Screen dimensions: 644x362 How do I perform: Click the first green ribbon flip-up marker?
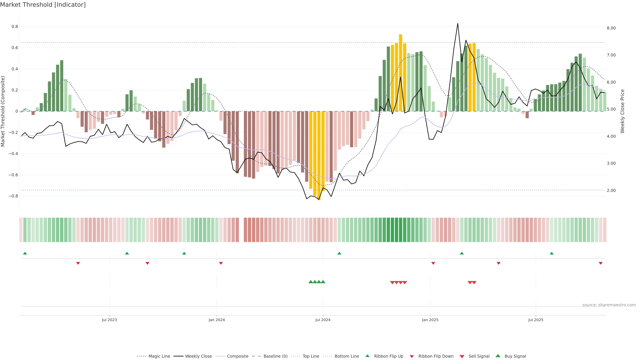(x=25, y=253)
